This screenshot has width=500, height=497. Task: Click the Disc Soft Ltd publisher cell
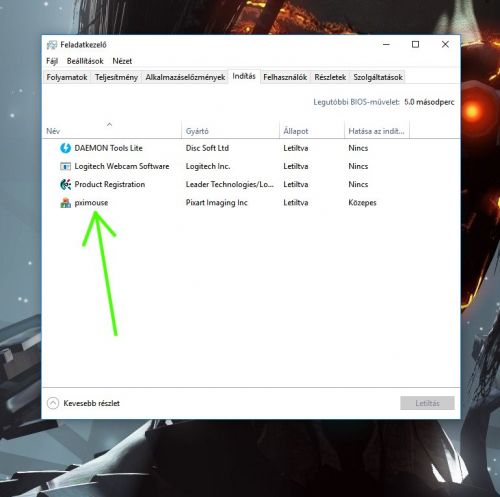click(x=207, y=148)
